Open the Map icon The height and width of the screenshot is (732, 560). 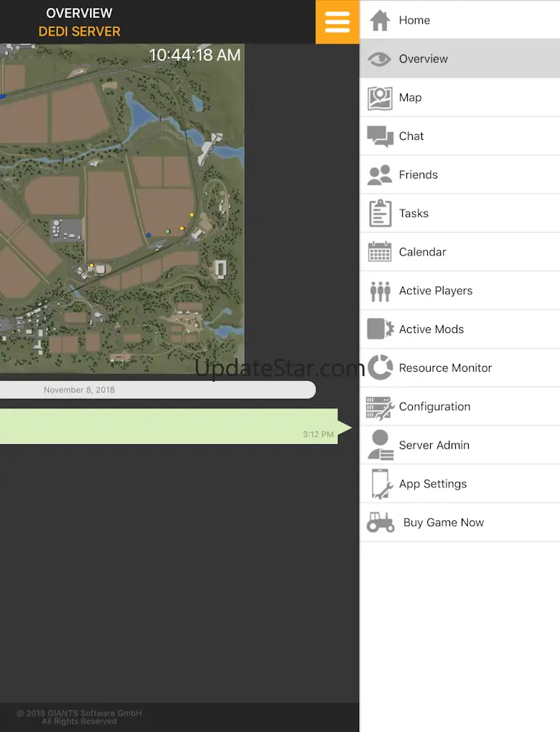pyautogui.click(x=380, y=98)
